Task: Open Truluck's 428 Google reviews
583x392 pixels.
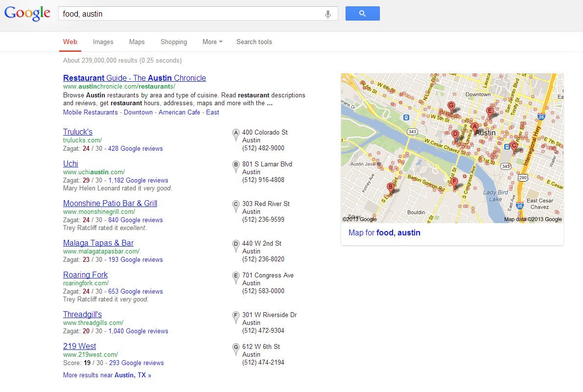Action: point(135,149)
